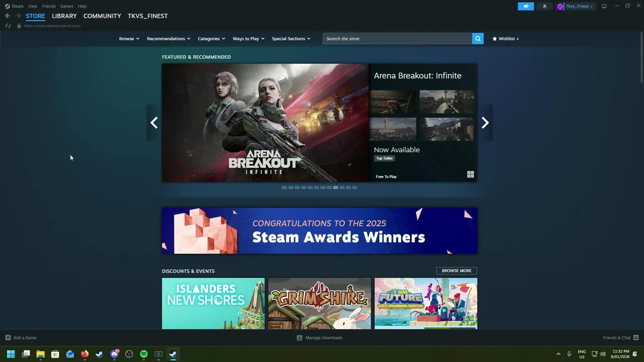
Task: Click the taskbar microphone icon
Action: (x=569, y=354)
